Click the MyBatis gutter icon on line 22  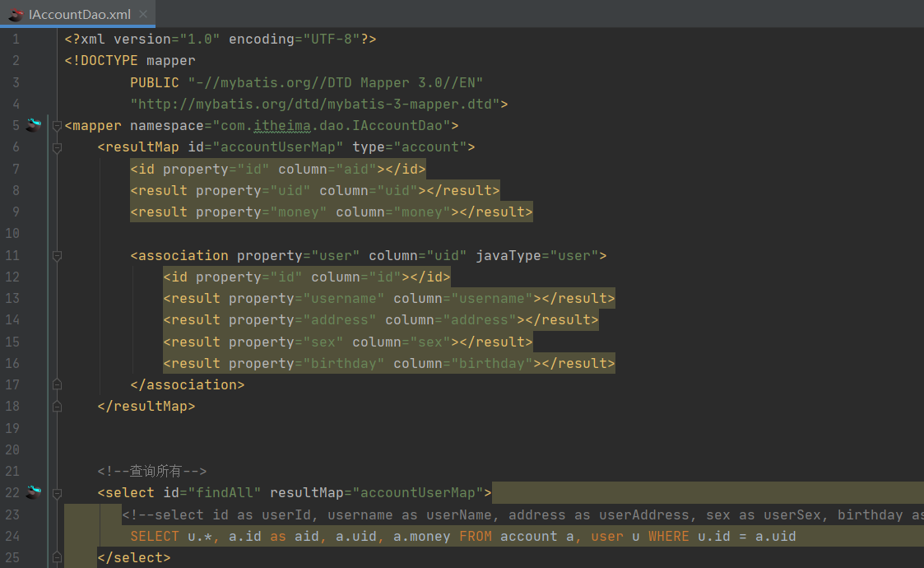(x=35, y=492)
